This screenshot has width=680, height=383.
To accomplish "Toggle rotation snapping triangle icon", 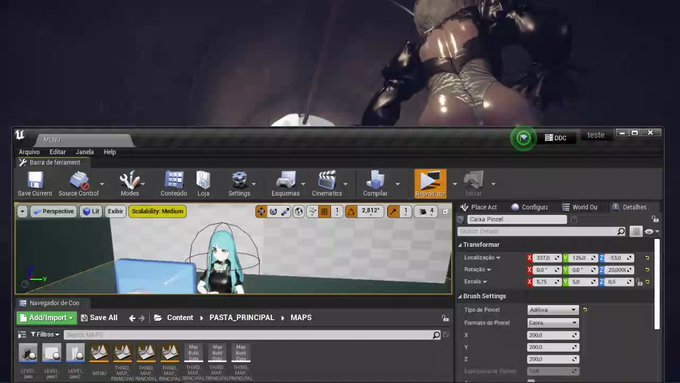I will coord(351,212).
